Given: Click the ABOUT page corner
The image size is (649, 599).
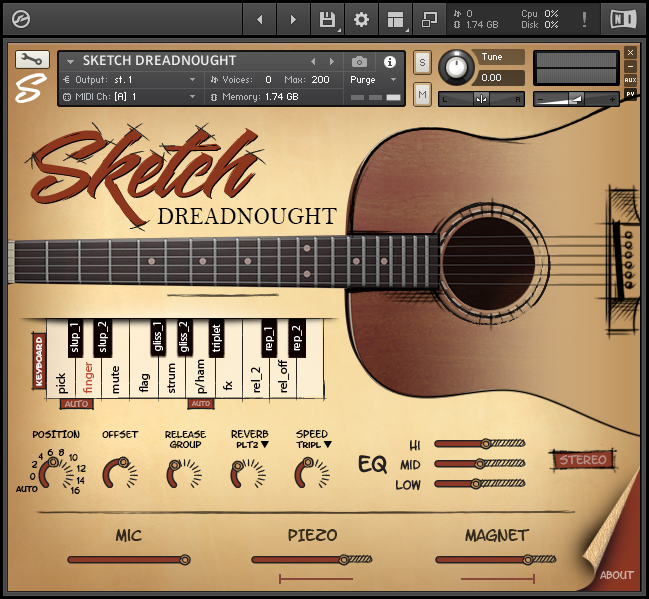Looking at the screenshot, I should (x=616, y=574).
